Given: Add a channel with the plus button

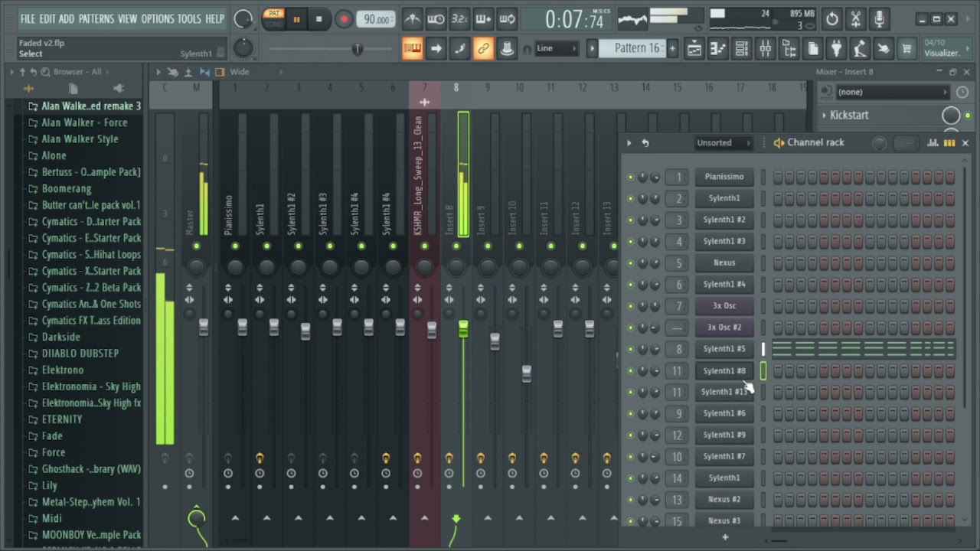Looking at the screenshot, I should (x=725, y=537).
